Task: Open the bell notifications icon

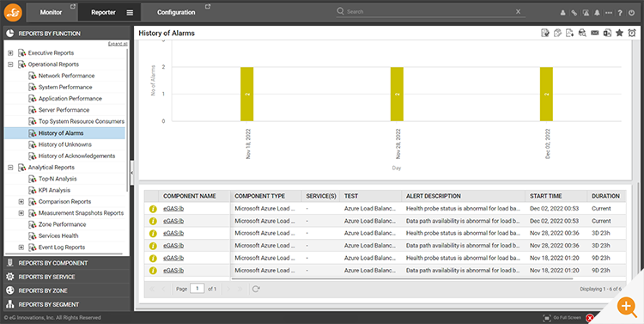Action: point(597,13)
